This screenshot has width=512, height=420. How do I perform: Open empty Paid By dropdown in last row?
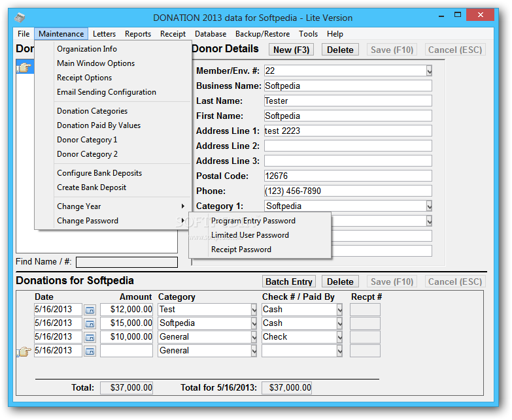[339, 351]
